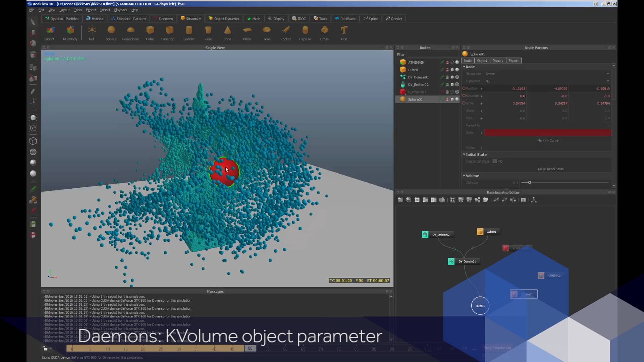The image size is (644, 362).
Task: Open the Display tab in Node Params
Action: pos(498,61)
